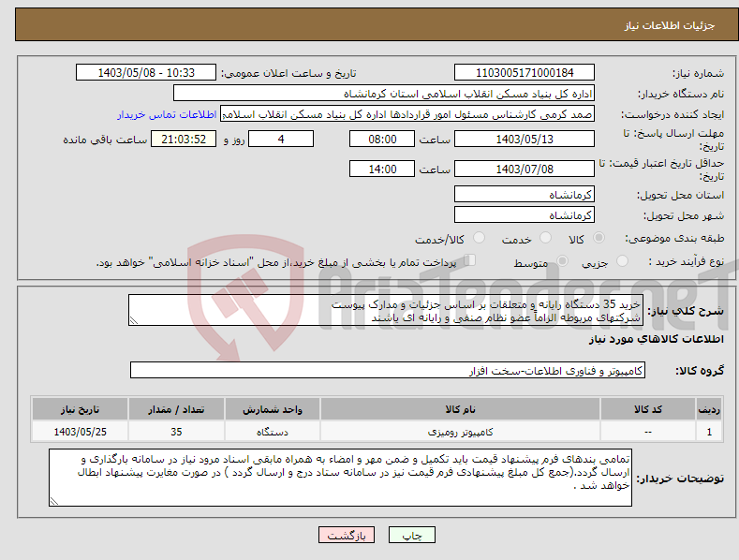Click the واحد شمارش column header

click(x=273, y=409)
